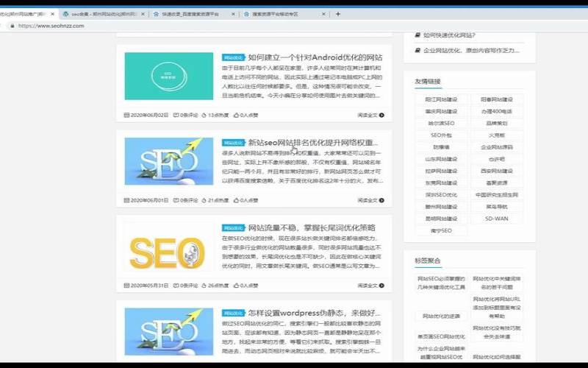Click comment icon on the 新站seo article
Image resolution: width=588 pixels, height=368 pixels.
176,200
